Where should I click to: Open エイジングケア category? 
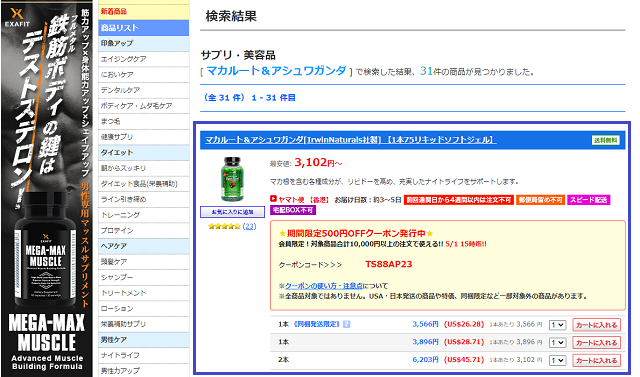click(143, 59)
